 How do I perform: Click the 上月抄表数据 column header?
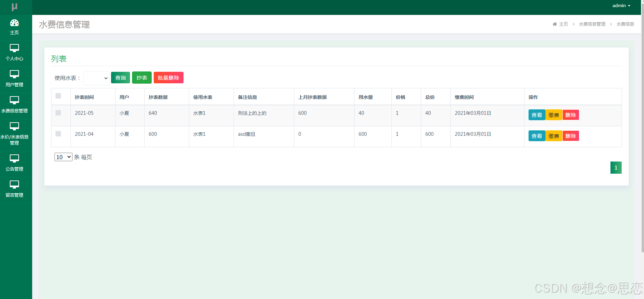[x=313, y=97]
